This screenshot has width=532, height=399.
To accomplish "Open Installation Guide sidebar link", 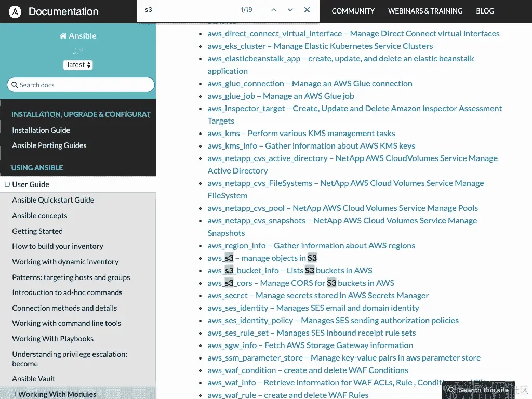I will click(41, 130).
